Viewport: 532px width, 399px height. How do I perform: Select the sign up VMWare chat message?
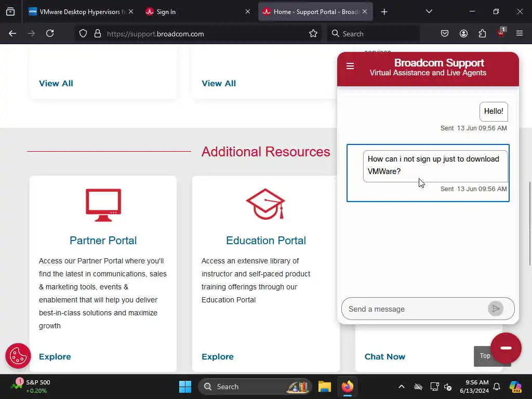(436, 166)
